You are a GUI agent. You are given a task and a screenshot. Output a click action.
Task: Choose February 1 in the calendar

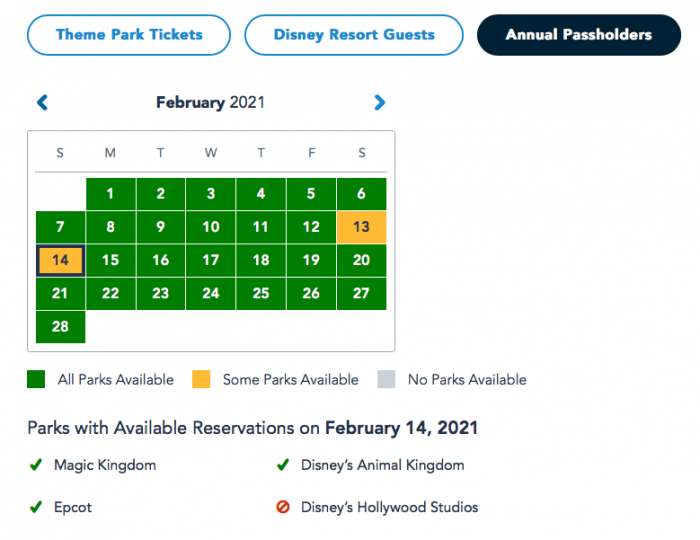tap(111, 194)
